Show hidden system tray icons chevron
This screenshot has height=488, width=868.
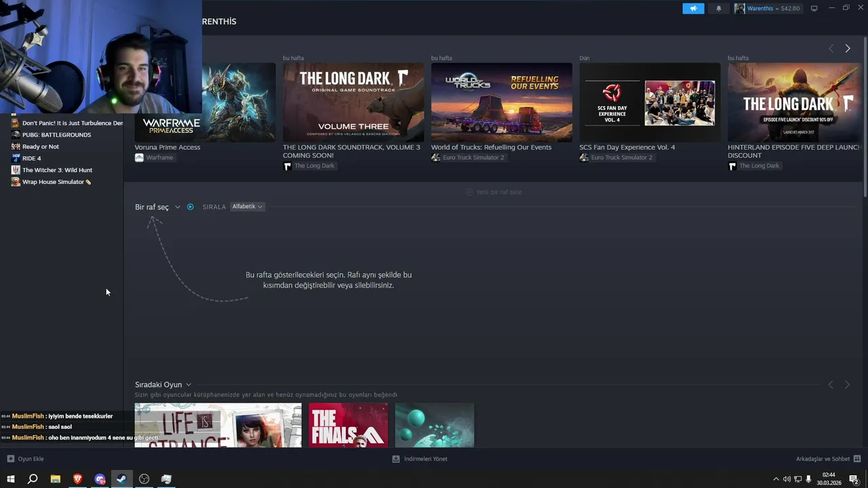pyautogui.click(x=776, y=479)
